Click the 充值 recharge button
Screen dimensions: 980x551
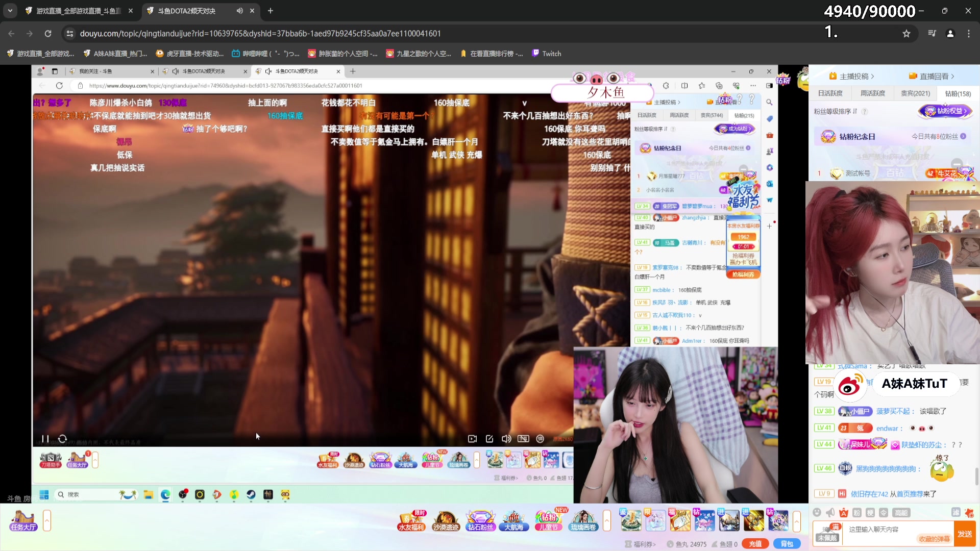coord(755,544)
